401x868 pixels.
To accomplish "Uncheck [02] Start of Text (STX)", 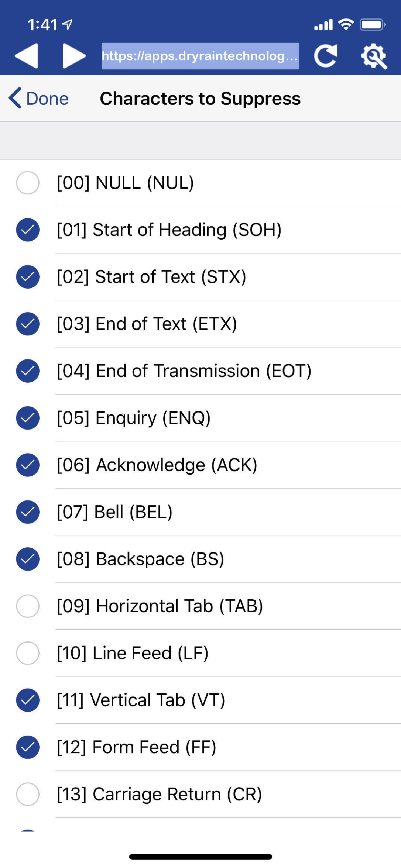I will 28,277.
